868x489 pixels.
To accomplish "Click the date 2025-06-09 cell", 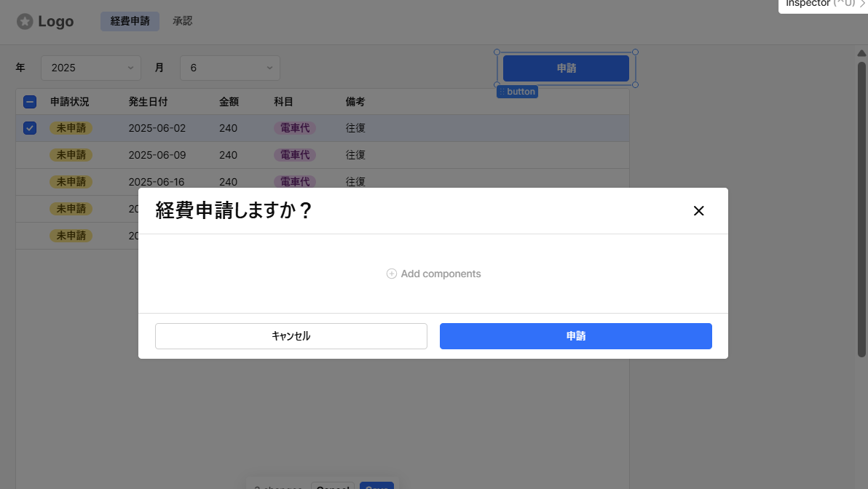I will [157, 155].
